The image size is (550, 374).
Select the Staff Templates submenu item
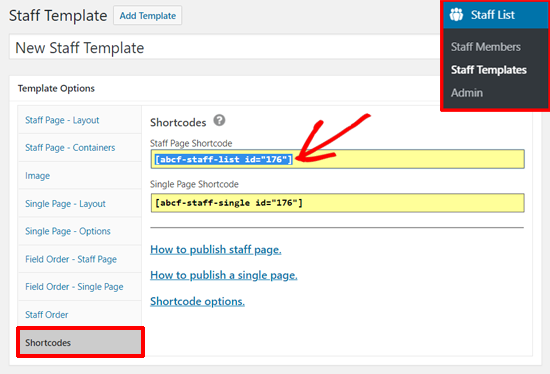(x=489, y=70)
